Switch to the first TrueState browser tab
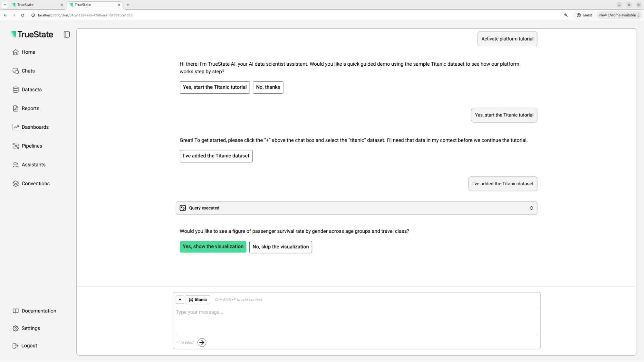Viewport: 644px width, 362px height. coord(35,5)
